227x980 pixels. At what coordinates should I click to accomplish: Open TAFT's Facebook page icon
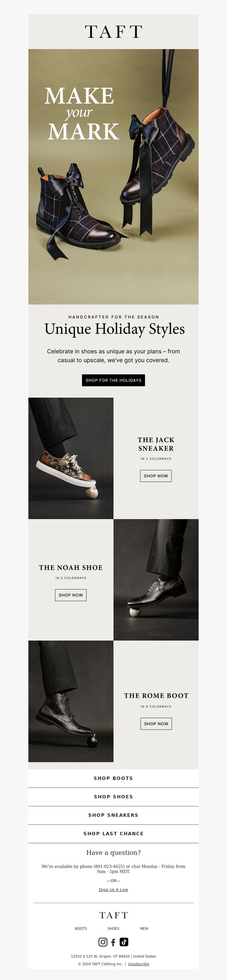point(113,942)
